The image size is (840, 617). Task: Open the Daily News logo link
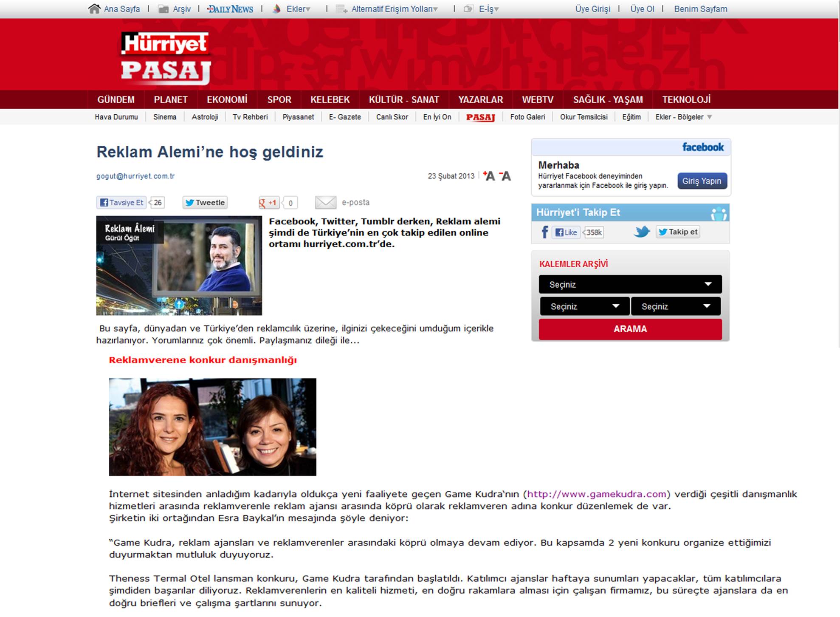click(230, 9)
